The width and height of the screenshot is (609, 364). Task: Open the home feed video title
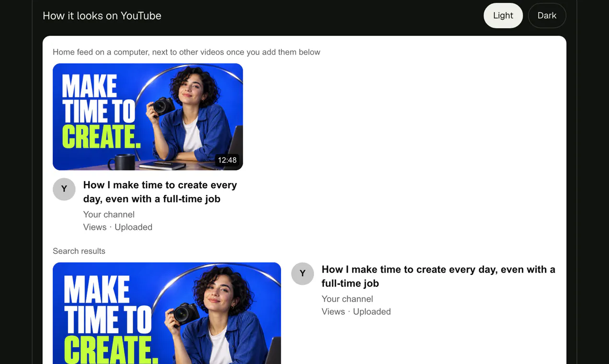point(160,192)
